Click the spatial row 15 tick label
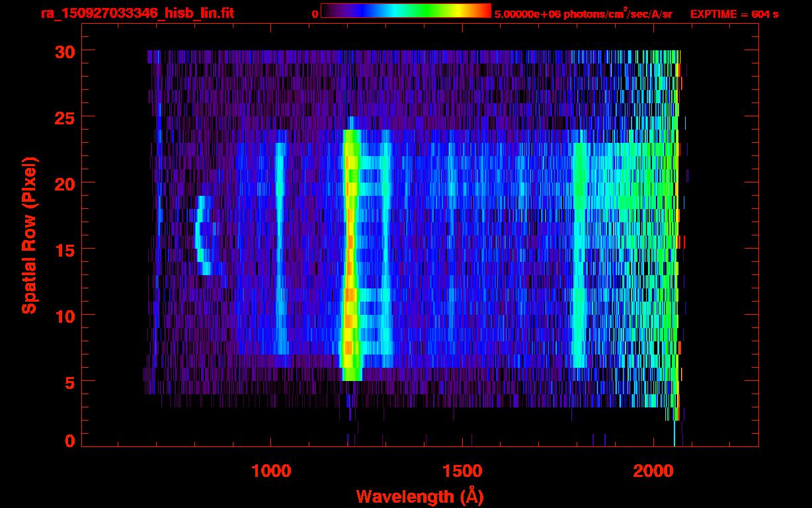This screenshot has height=508, width=812. (x=63, y=249)
